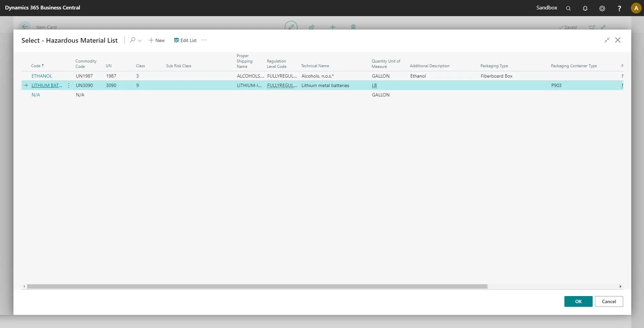Screen dimensions: 644x328
Task: Click the horizontal scrollbar thumb
Action: [257, 287]
